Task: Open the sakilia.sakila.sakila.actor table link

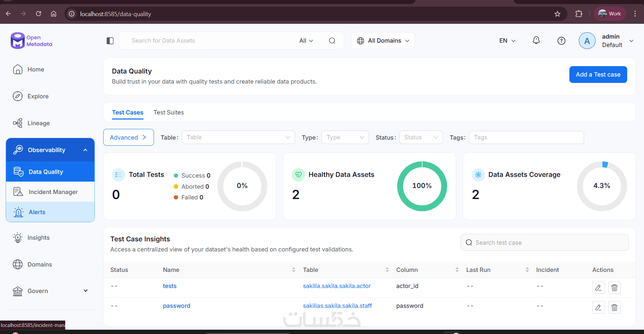Action: tap(337, 286)
